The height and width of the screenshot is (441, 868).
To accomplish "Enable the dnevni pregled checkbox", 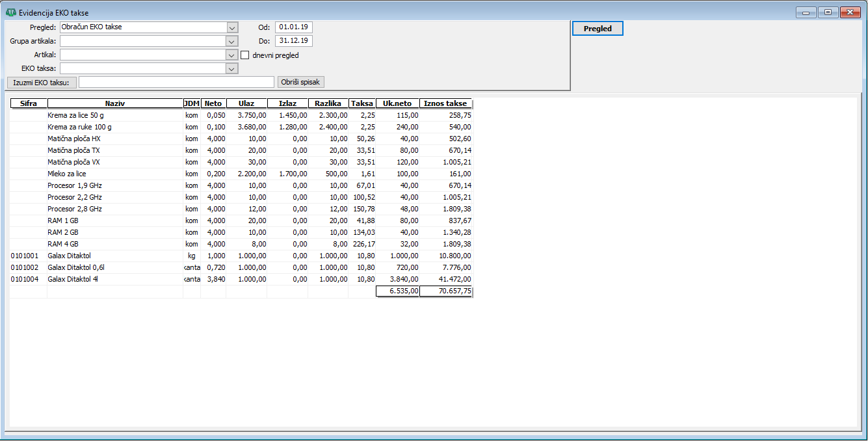I will [245, 55].
